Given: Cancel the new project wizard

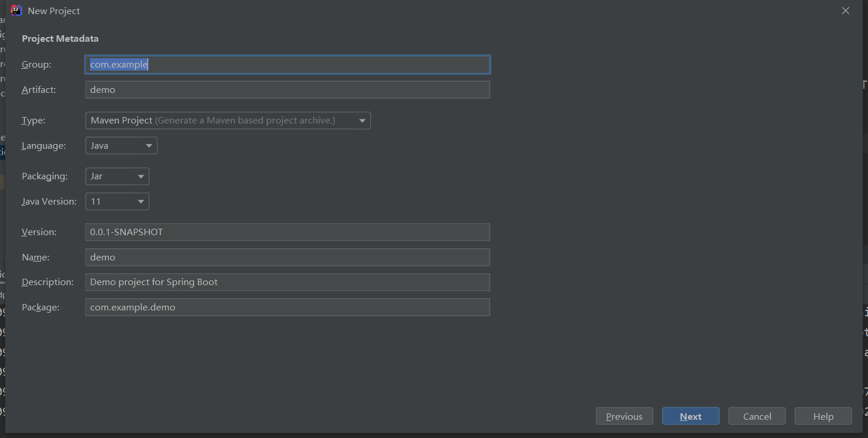Looking at the screenshot, I should 757,416.
